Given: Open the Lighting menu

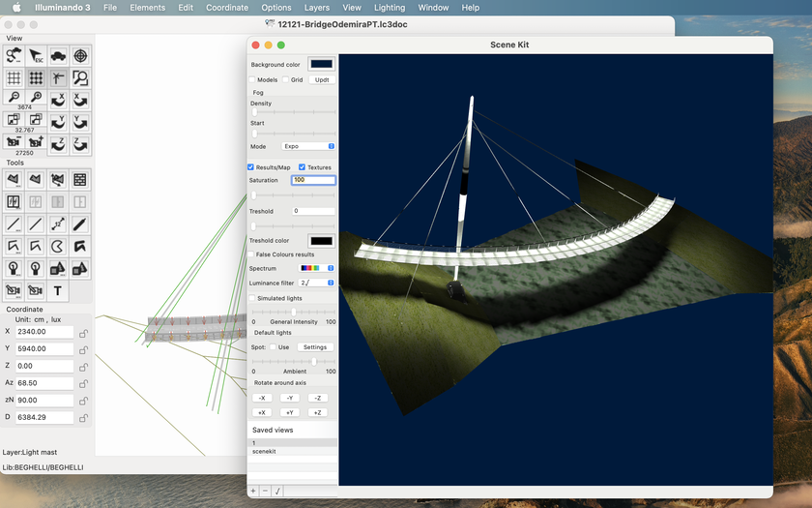Looking at the screenshot, I should coord(390,8).
